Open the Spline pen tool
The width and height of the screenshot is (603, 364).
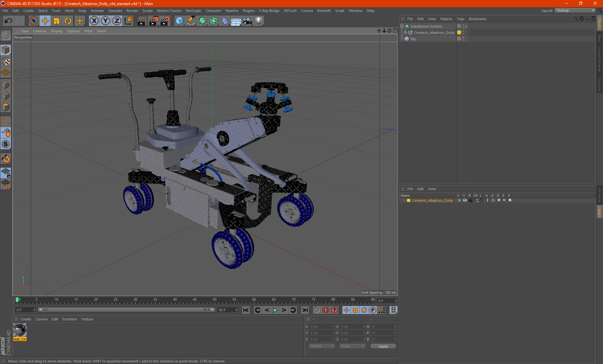191,21
